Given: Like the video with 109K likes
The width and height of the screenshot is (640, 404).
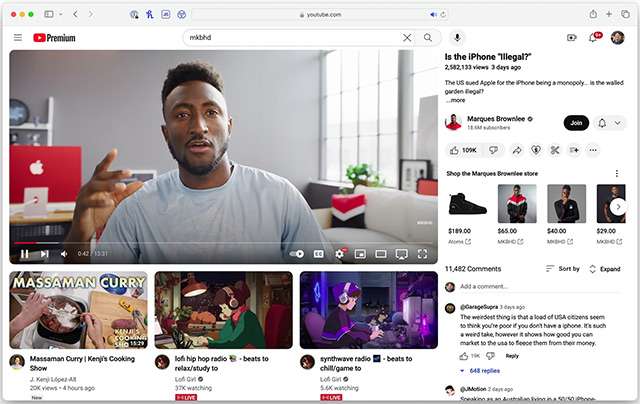Looking at the screenshot, I should click(x=462, y=150).
